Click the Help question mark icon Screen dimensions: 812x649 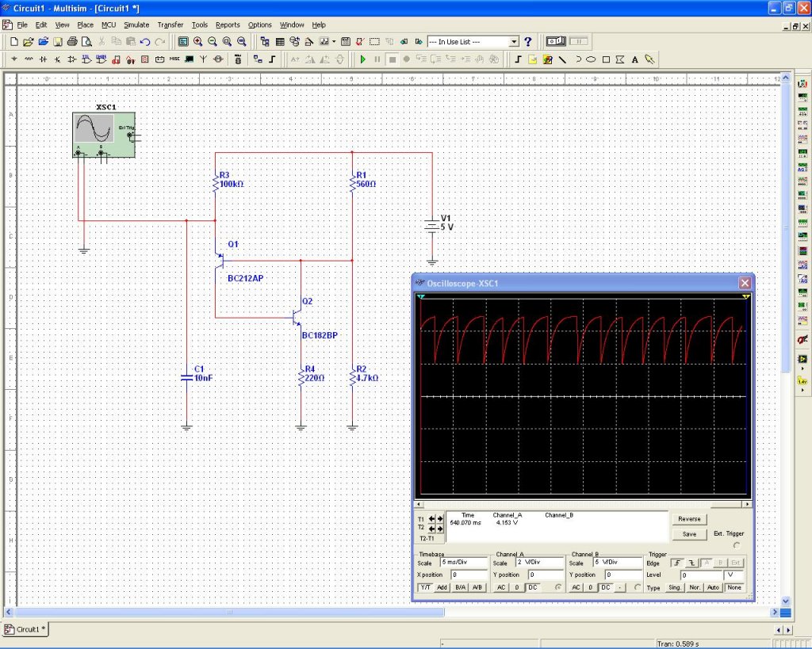[x=528, y=41]
